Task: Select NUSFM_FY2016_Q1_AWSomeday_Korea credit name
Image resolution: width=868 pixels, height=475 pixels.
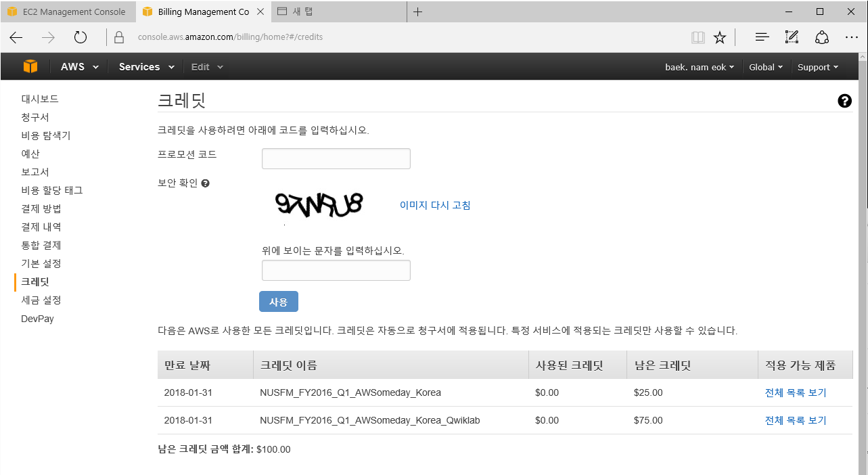Action: (350, 392)
